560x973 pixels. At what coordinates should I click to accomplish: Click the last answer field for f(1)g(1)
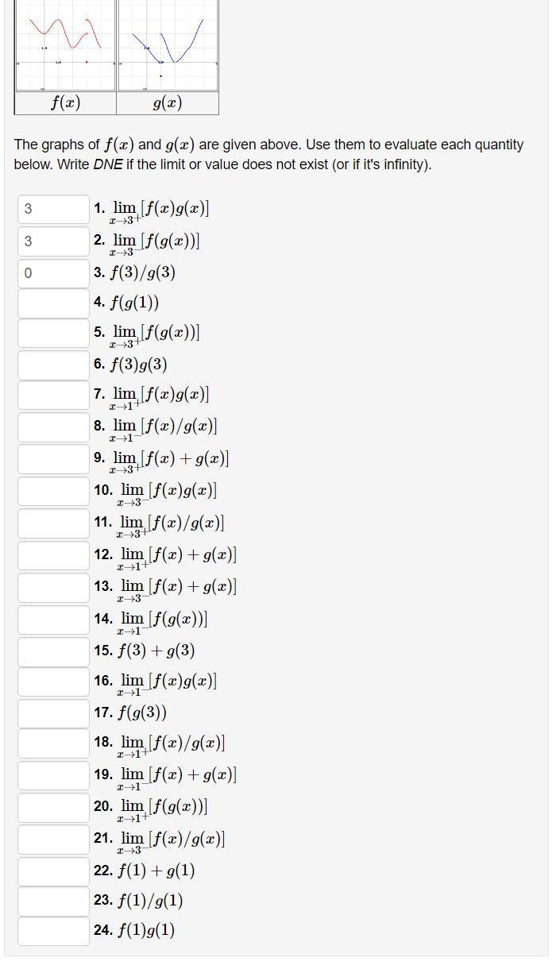pos(52,931)
